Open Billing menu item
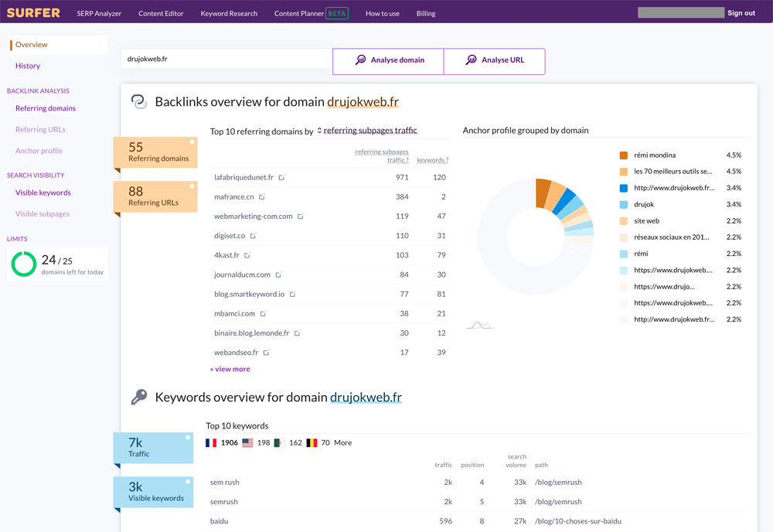 (426, 13)
